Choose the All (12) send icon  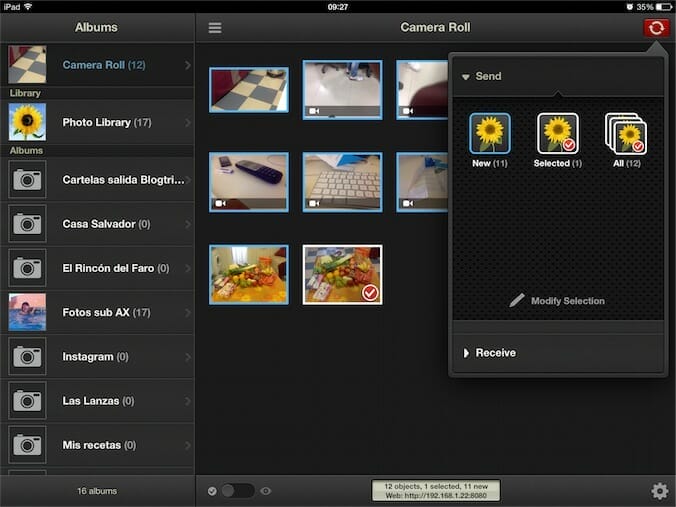(x=626, y=134)
